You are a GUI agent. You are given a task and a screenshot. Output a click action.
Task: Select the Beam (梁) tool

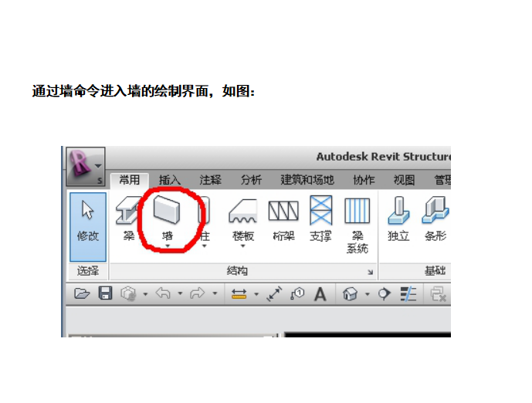pyautogui.click(x=128, y=218)
